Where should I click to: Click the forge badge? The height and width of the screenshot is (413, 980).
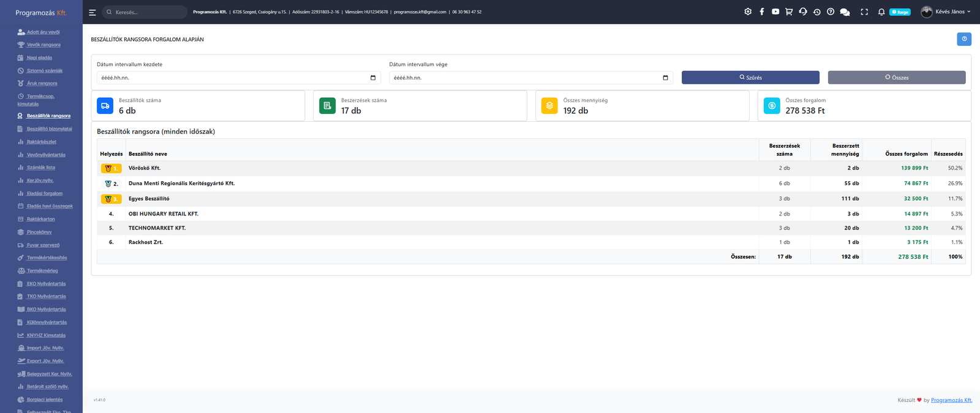coord(900,12)
